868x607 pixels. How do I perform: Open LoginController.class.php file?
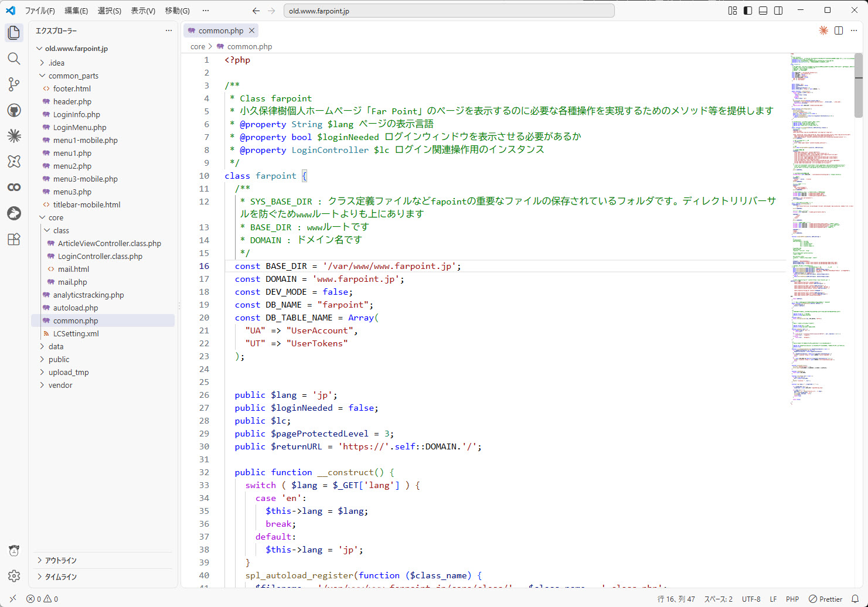tap(103, 256)
